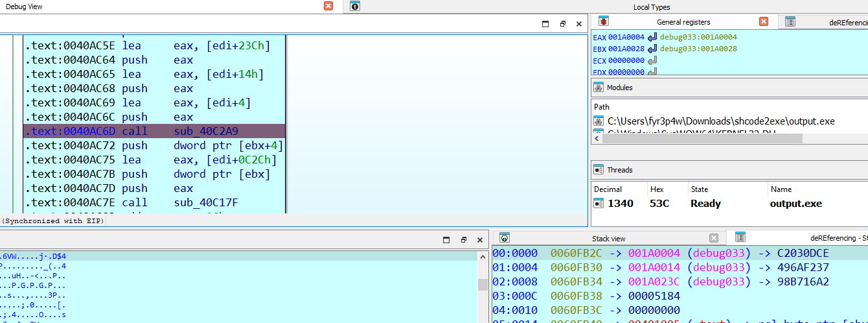Click the Threads panel header icon

pos(598,170)
